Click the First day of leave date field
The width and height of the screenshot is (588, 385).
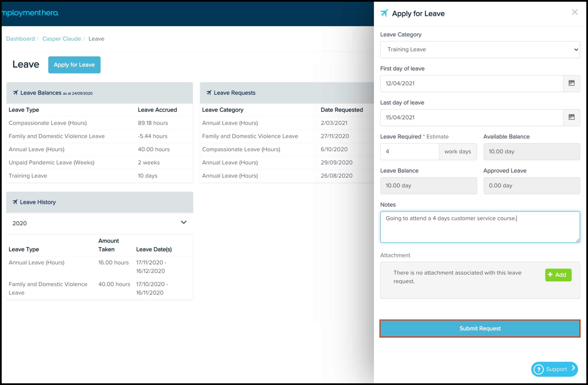tap(471, 84)
